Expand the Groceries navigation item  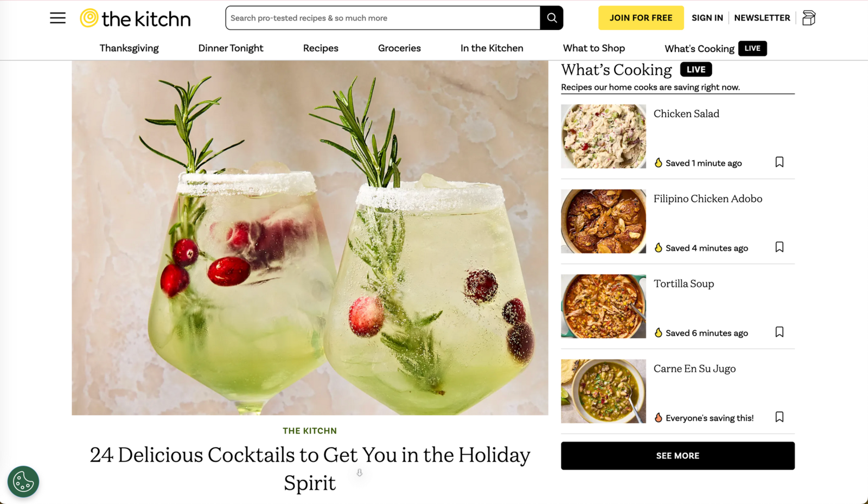(399, 48)
